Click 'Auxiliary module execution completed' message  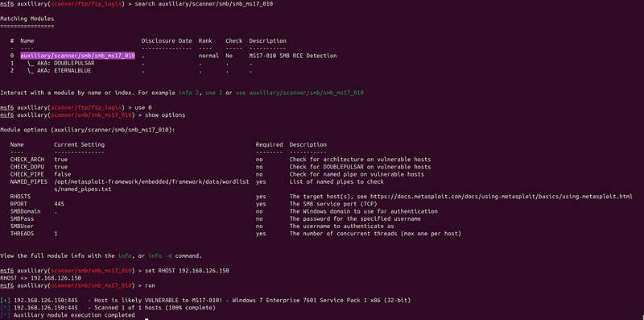click(74, 315)
